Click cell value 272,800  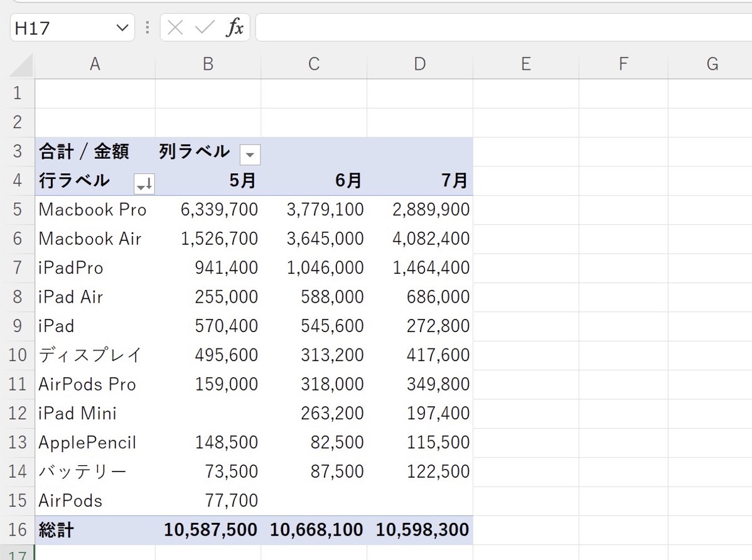(x=420, y=326)
